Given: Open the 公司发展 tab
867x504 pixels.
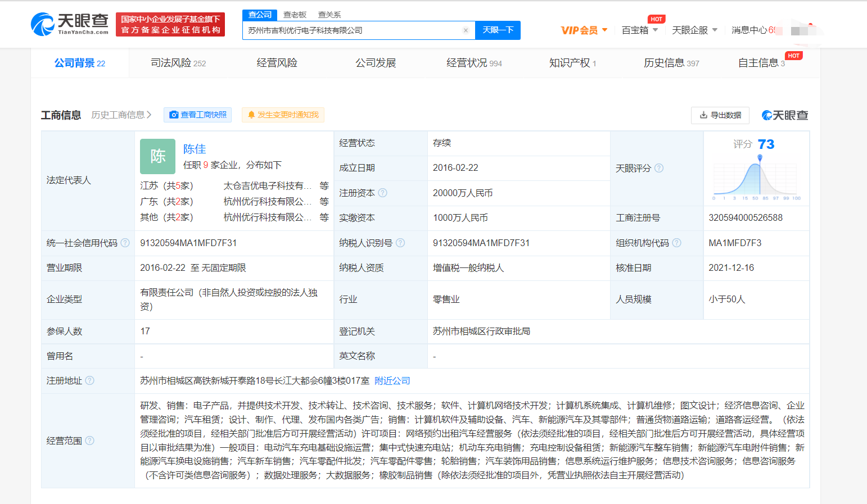Looking at the screenshot, I should pyautogui.click(x=376, y=63).
